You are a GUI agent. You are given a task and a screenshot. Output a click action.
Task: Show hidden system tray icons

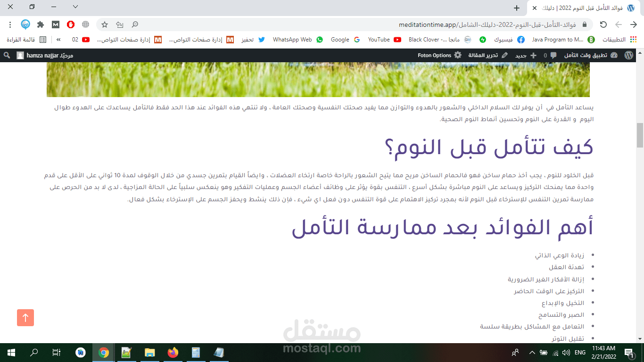(532, 352)
